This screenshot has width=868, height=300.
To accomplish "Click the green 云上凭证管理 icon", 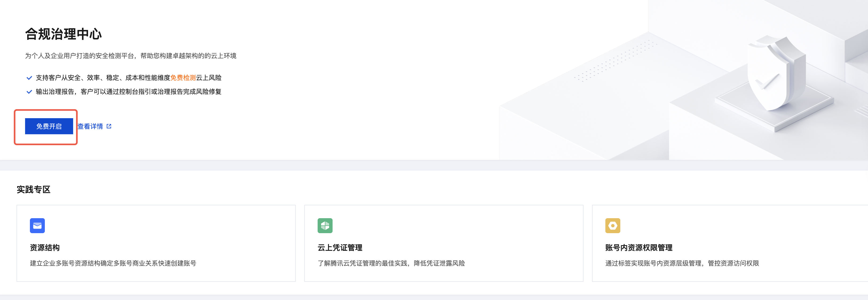I will pyautogui.click(x=325, y=225).
